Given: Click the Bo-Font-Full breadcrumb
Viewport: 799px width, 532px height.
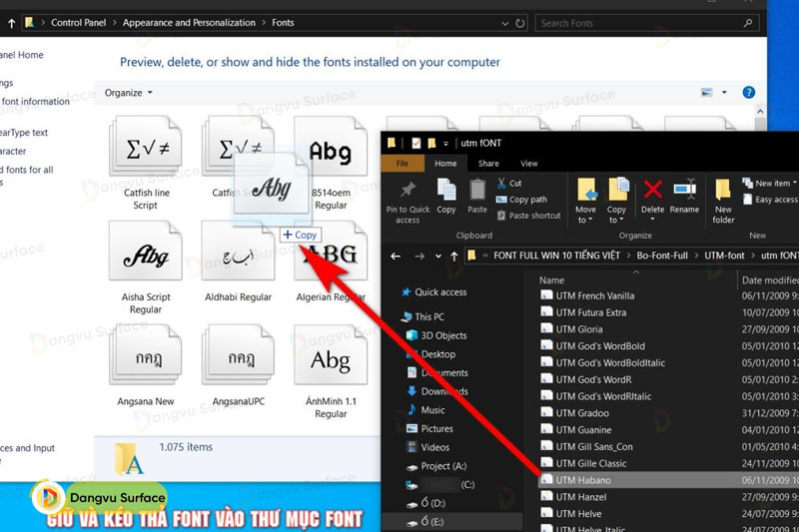Looking at the screenshot, I should pyautogui.click(x=662, y=256).
